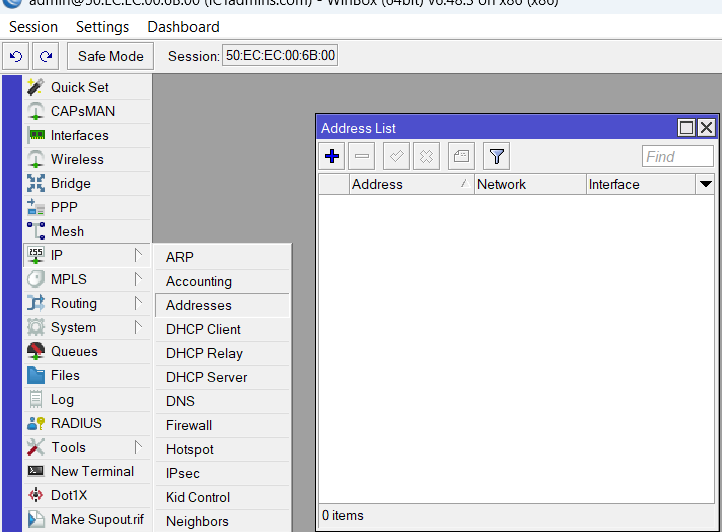
Task: Click the Comment icon in Address List
Action: (x=461, y=156)
